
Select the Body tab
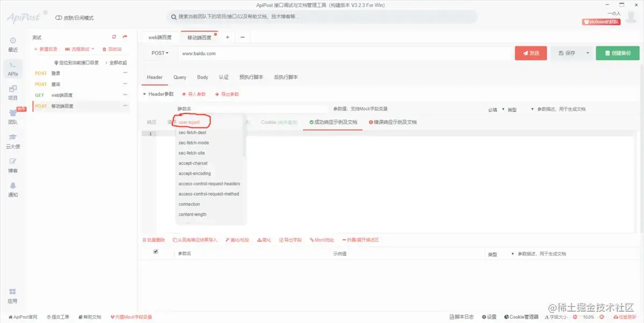click(x=202, y=77)
